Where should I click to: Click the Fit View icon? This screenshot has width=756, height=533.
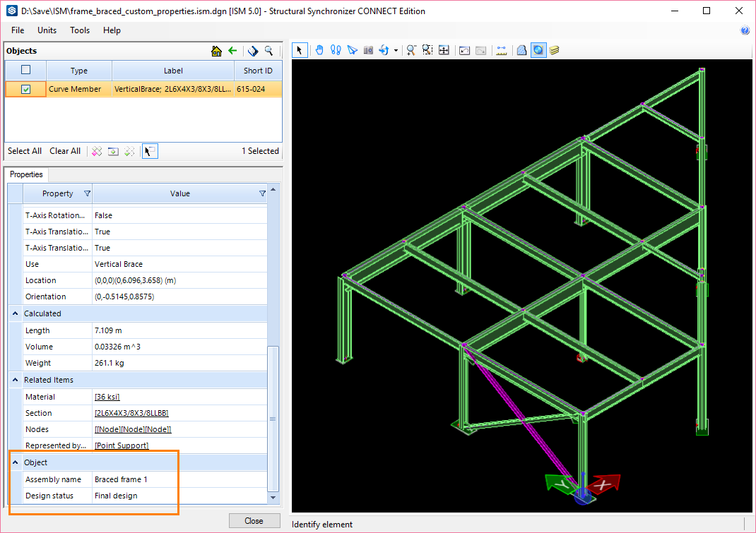444,50
